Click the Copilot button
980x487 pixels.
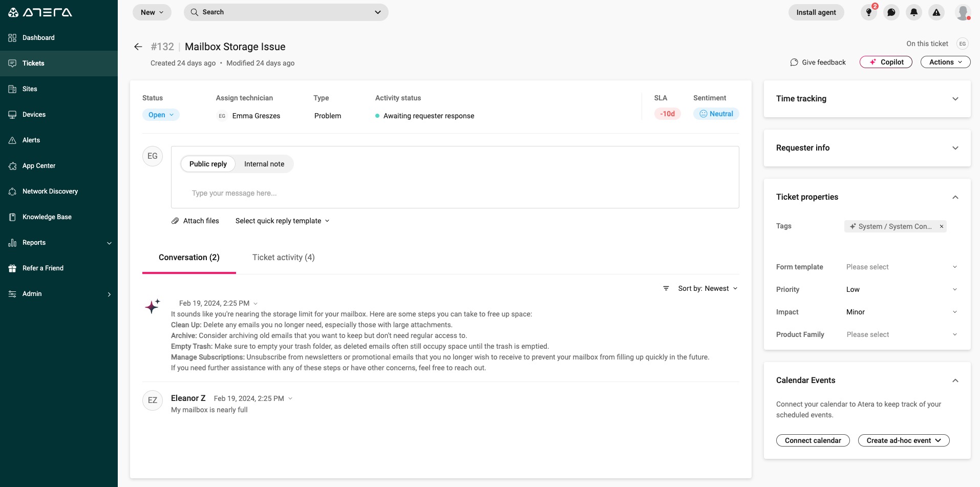(885, 62)
